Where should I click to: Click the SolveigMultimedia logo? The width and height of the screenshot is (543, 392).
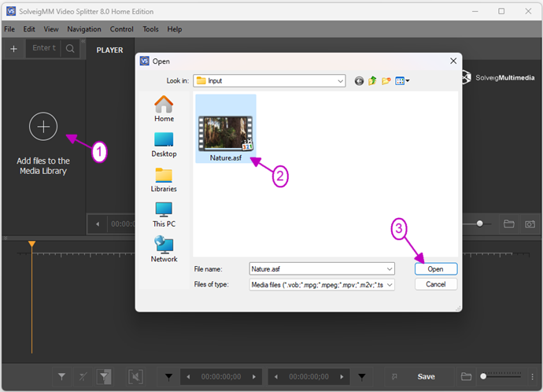point(499,78)
